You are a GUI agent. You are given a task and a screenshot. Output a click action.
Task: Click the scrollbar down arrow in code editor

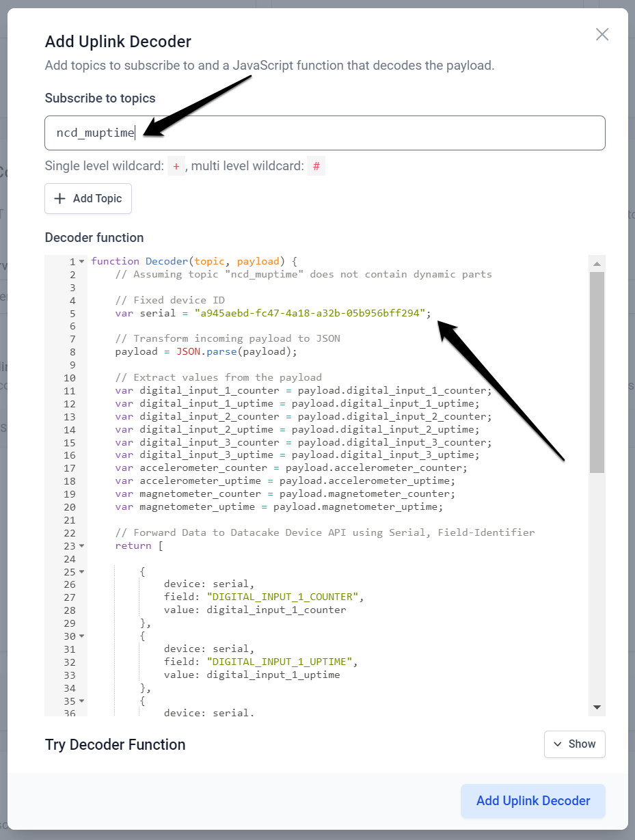click(x=596, y=707)
